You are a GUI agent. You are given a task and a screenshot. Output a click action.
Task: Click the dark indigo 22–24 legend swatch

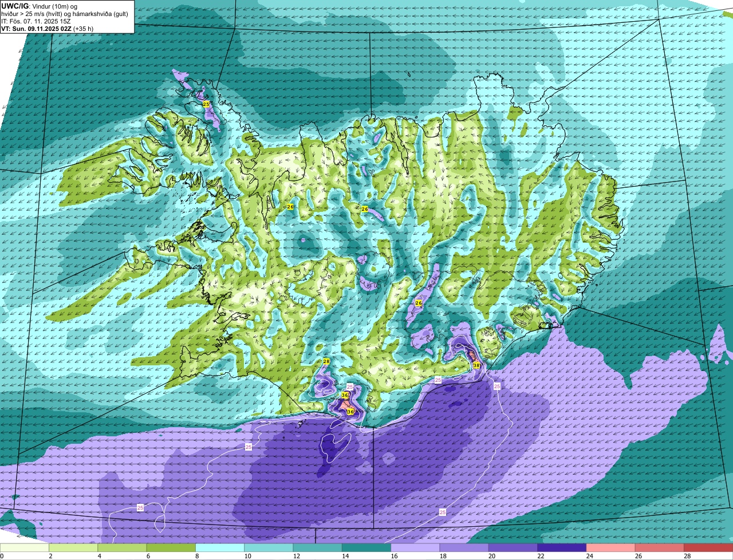coord(562,548)
